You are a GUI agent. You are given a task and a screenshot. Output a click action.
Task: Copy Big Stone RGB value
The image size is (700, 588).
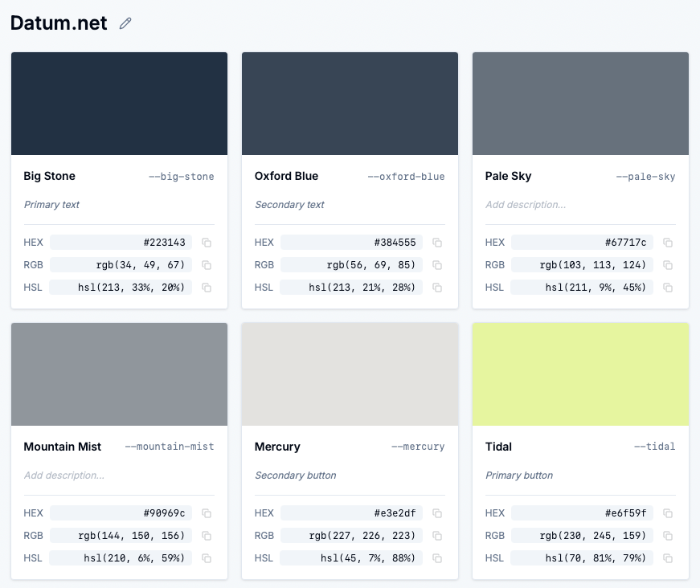click(207, 265)
